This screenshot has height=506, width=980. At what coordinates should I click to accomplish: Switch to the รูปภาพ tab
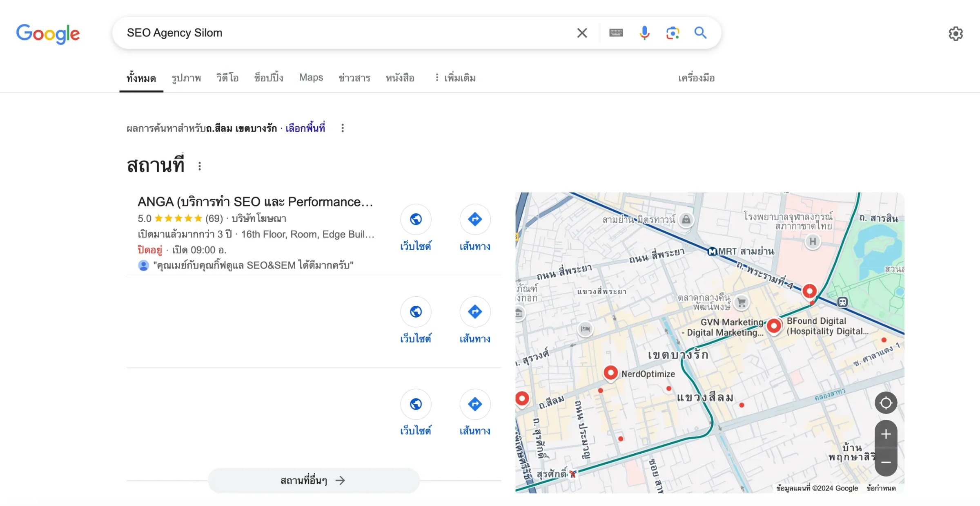click(x=186, y=78)
